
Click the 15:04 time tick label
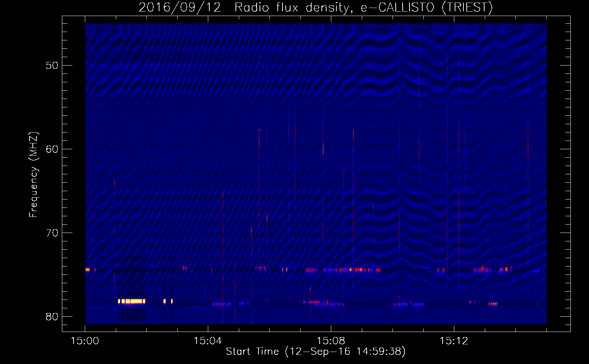click(x=208, y=341)
